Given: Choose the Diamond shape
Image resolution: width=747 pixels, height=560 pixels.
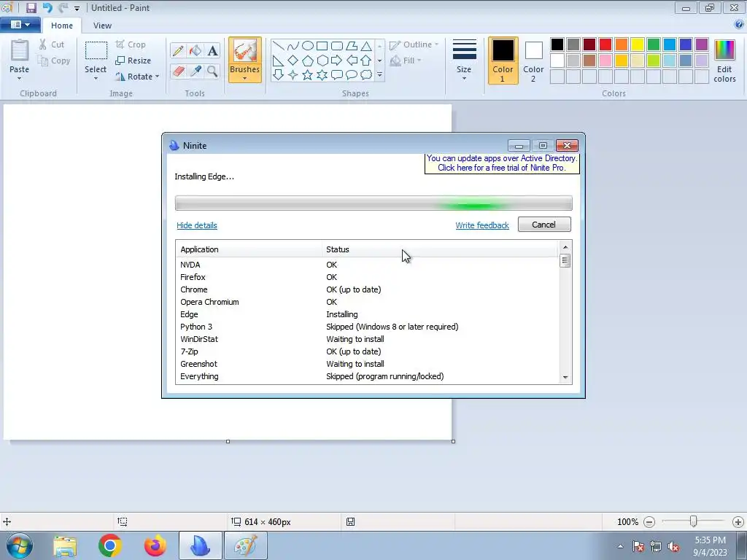Looking at the screenshot, I should [293, 61].
